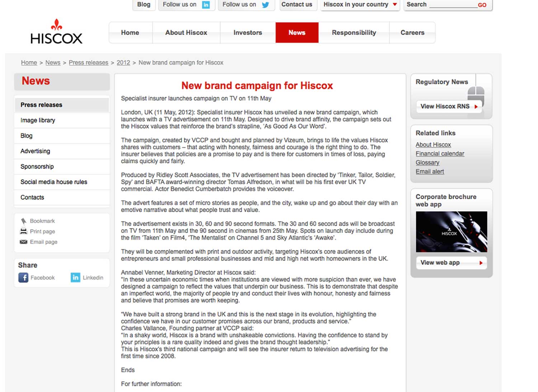Select the Careers navigation tab
The width and height of the screenshot is (538, 392).
(412, 33)
